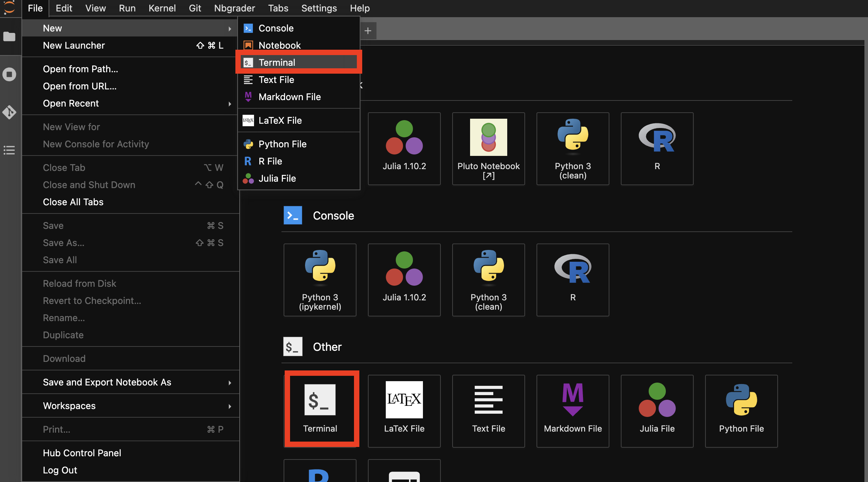Open the Git sidebar panel

click(10, 112)
